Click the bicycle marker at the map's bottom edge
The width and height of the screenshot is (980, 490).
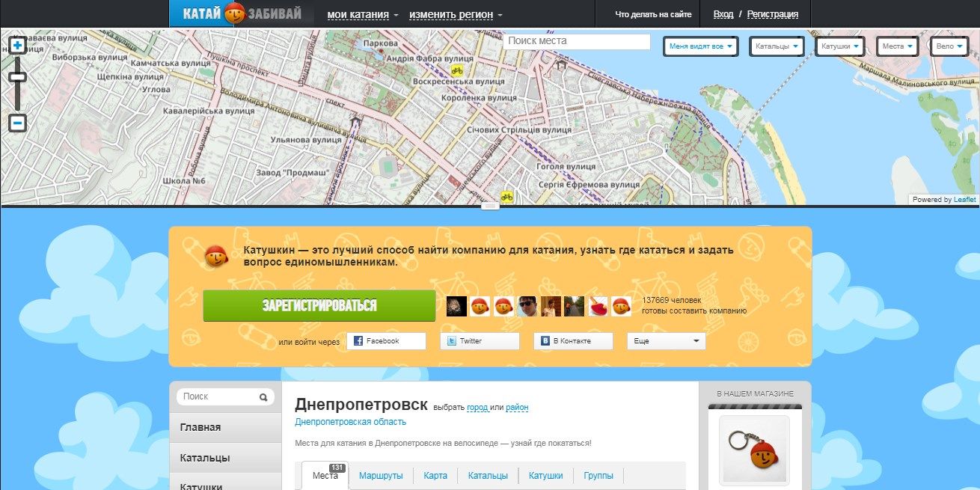coord(507,196)
